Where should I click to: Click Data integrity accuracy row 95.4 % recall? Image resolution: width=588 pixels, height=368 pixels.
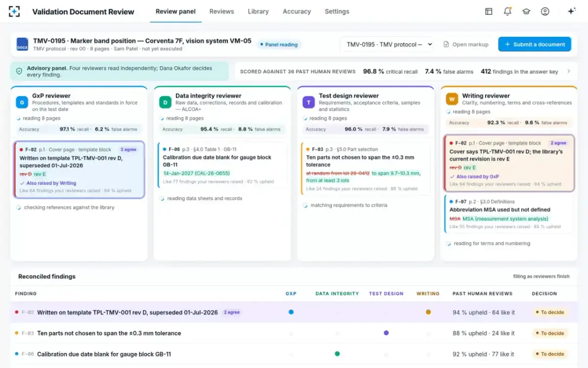point(222,130)
